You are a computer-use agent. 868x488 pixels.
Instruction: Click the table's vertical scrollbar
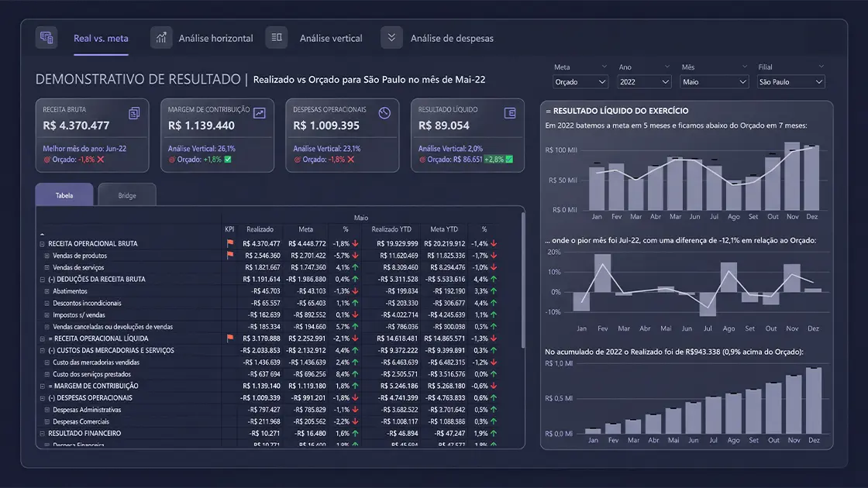click(x=522, y=280)
